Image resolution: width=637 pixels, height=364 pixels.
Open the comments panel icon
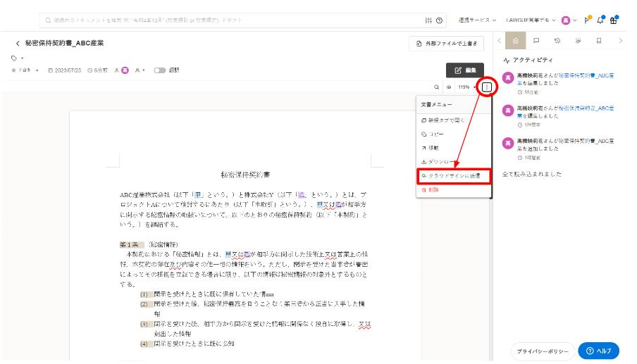[x=536, y=42]
